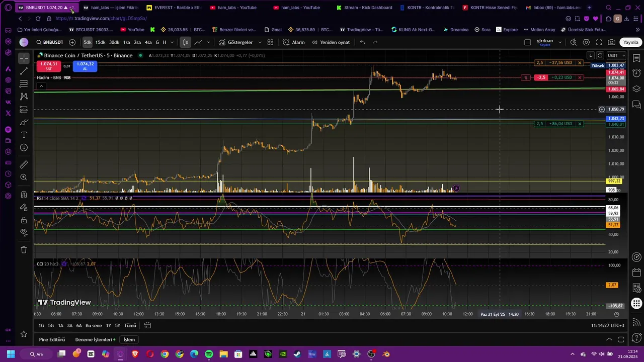Open the emoji icons tool
The image size is (644, 362).
click(24, 148)
